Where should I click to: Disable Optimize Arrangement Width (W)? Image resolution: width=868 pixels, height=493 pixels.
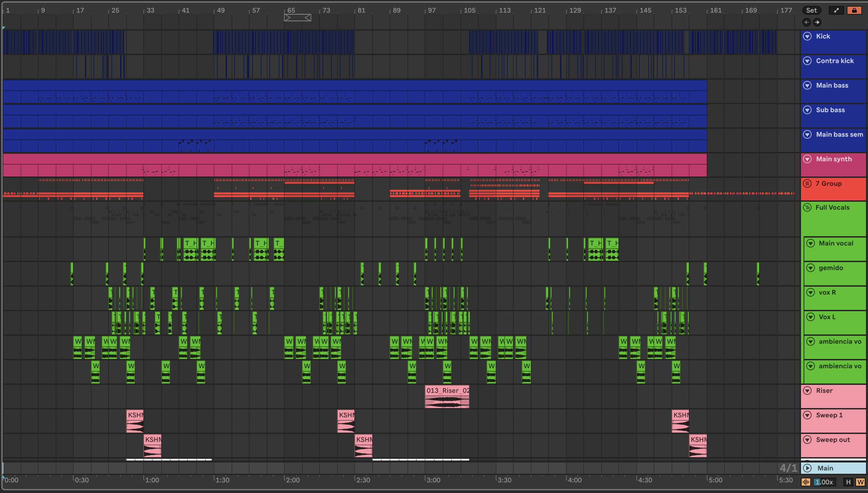pyautogui.click(x=860, y=482)
